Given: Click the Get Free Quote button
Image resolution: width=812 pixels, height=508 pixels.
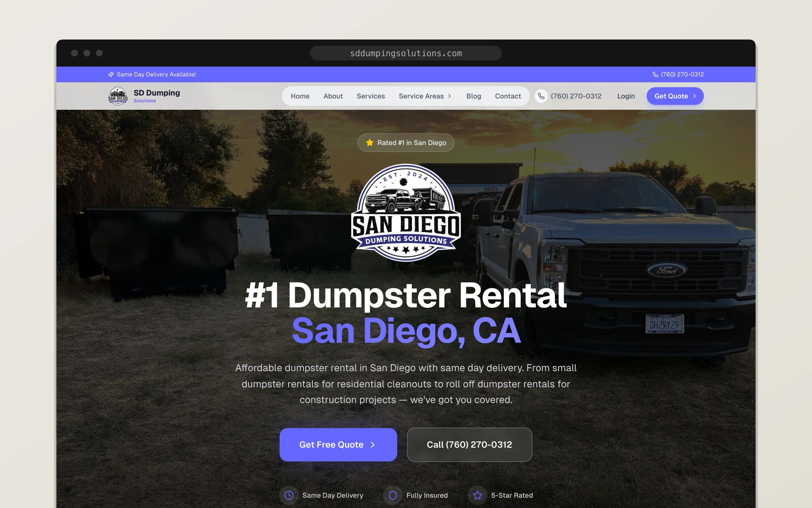Looking at the screenshot, I should click(x=338, y=444).
